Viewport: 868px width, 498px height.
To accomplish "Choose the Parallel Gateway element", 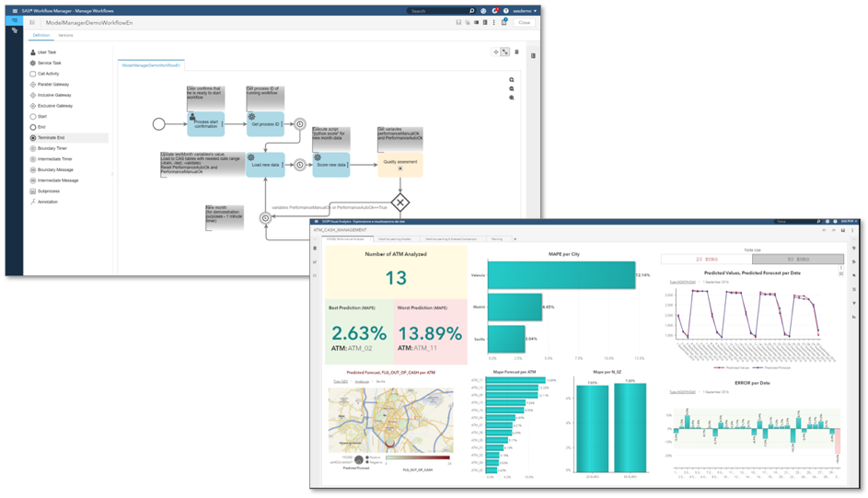I will coord(52,85).
